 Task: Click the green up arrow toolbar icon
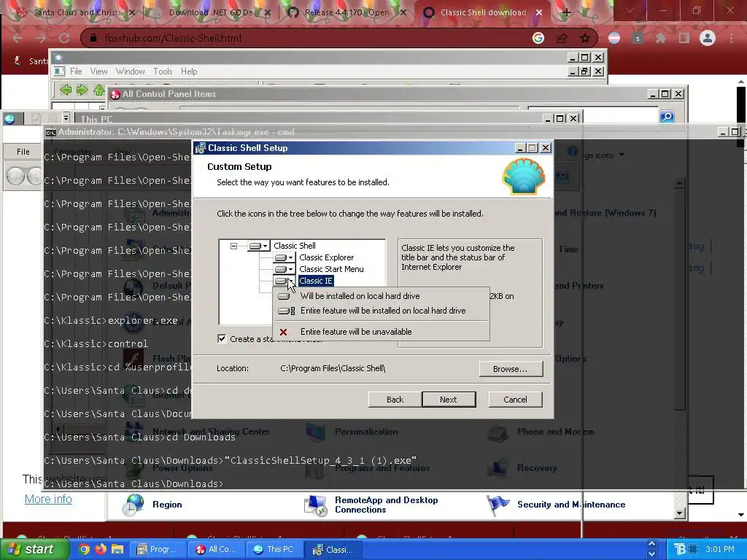tap(98, 90)
